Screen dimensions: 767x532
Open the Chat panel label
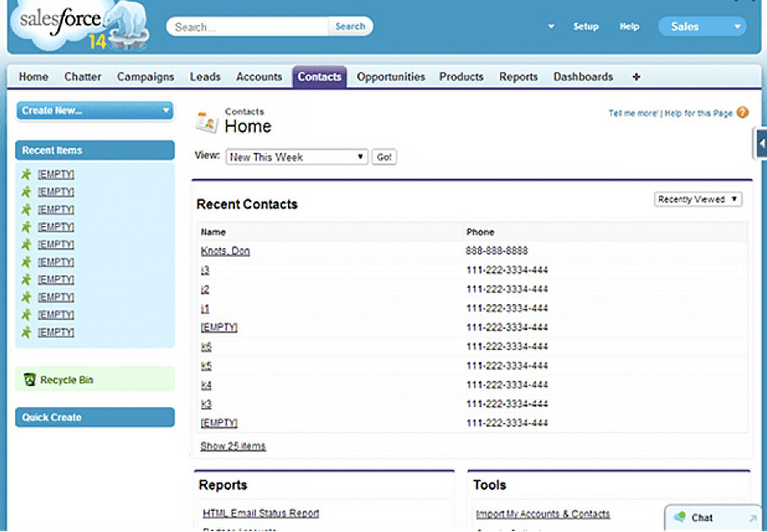[x=702, y=518]
